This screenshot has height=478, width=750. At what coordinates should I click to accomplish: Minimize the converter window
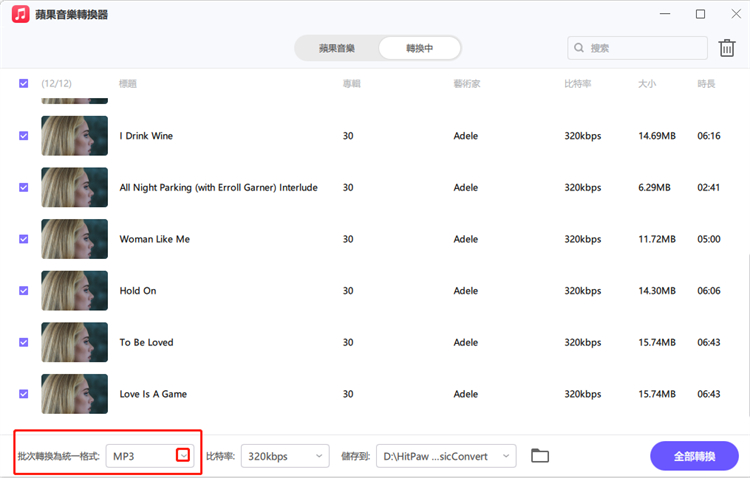click(665, 14)
